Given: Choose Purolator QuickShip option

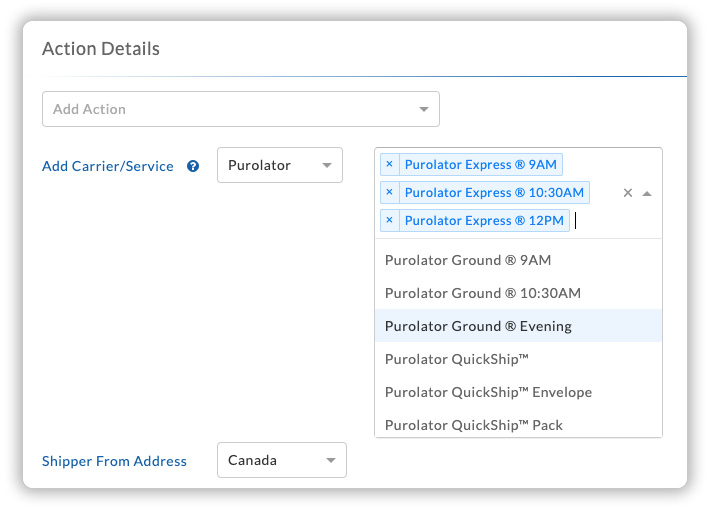Looking at the screenshot, I should tap(518, 359).
